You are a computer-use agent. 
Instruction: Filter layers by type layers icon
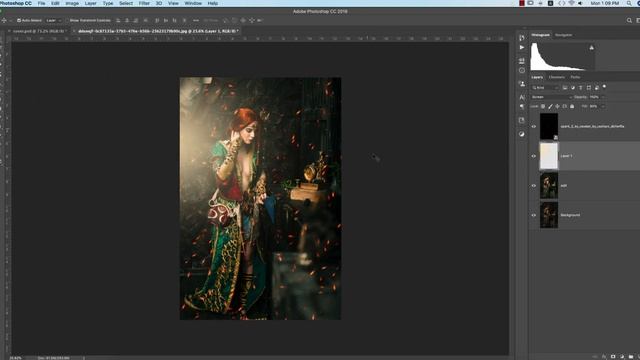point(580,87)
